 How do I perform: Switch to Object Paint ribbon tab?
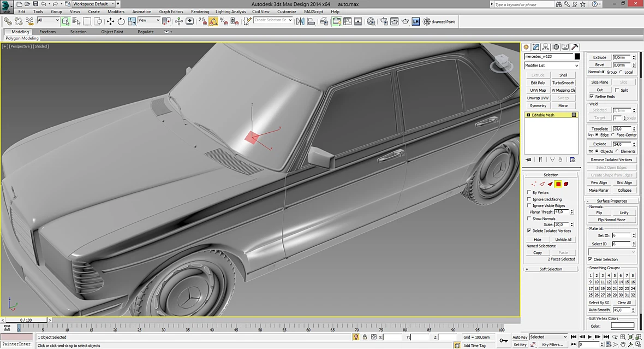click(112, 32)
